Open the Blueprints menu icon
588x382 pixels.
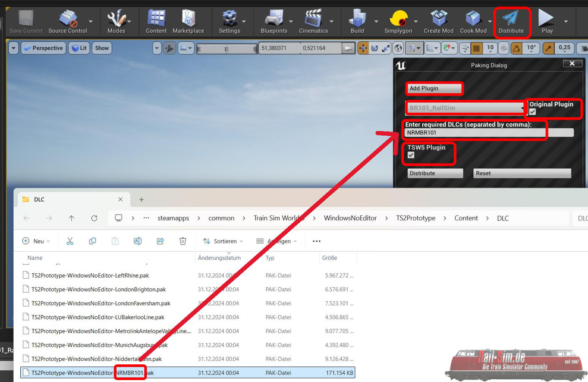274,22
